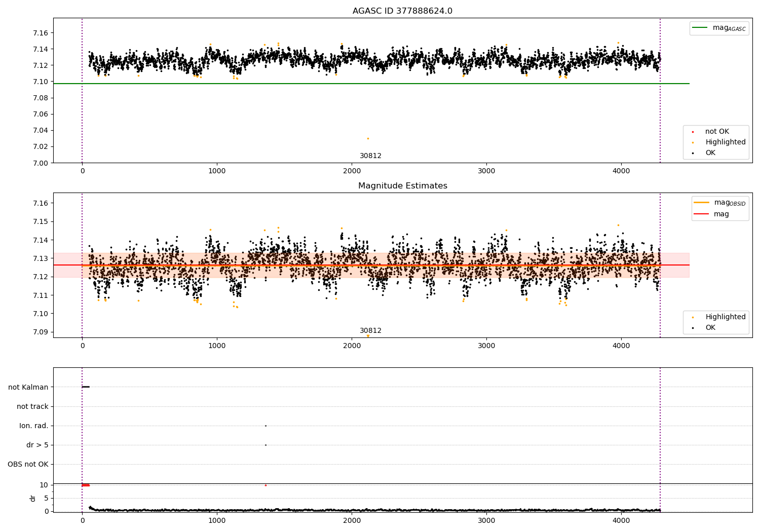Click the "dr" y-axis label
The image size is (760, 532).
33,498
